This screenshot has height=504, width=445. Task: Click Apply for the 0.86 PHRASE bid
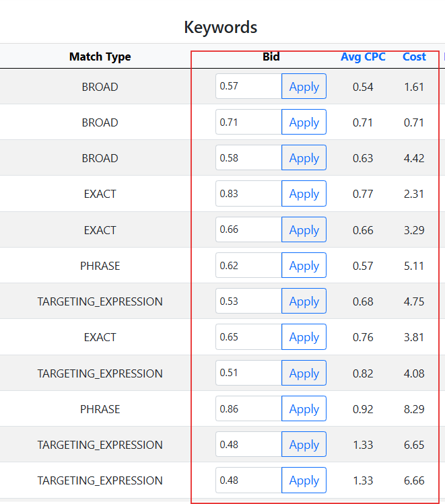coord(304,409)
